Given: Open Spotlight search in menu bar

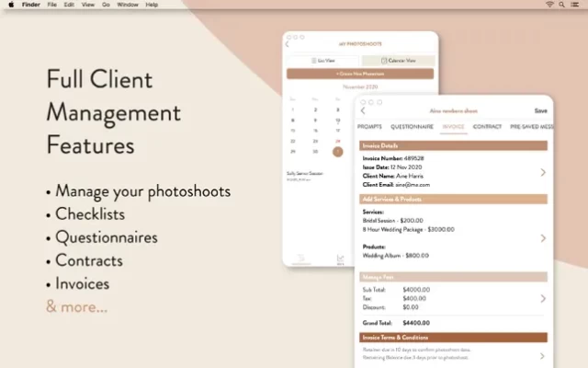Looking at the screenshot, I should pyautogui.click(x=563, y=5).
